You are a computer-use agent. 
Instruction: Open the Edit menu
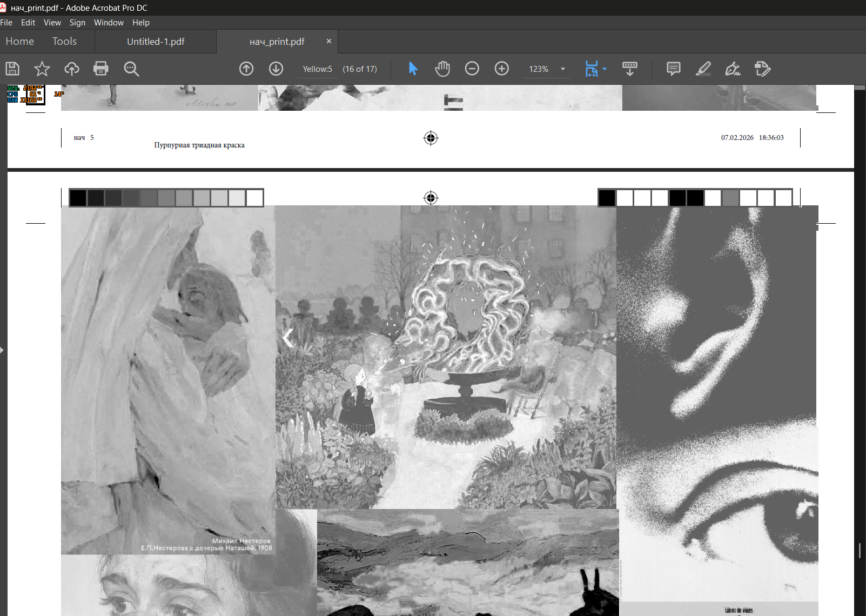(x=28, y=23)
